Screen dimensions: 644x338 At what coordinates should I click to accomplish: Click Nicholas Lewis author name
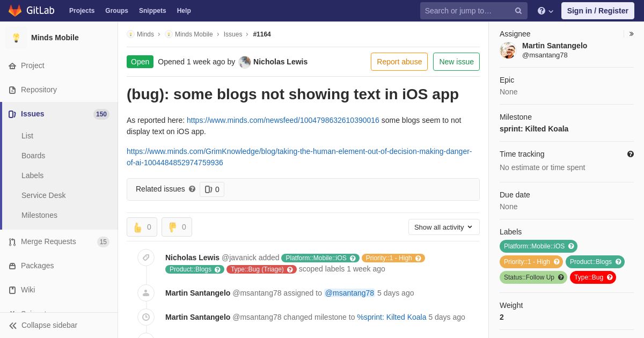click(x=280, y=62)
